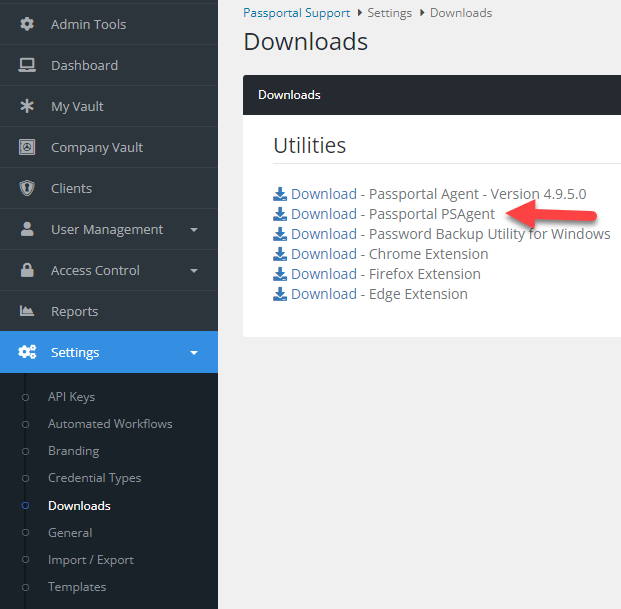Open Branding settings page
The image size is (621, 609).
[74, 451]
